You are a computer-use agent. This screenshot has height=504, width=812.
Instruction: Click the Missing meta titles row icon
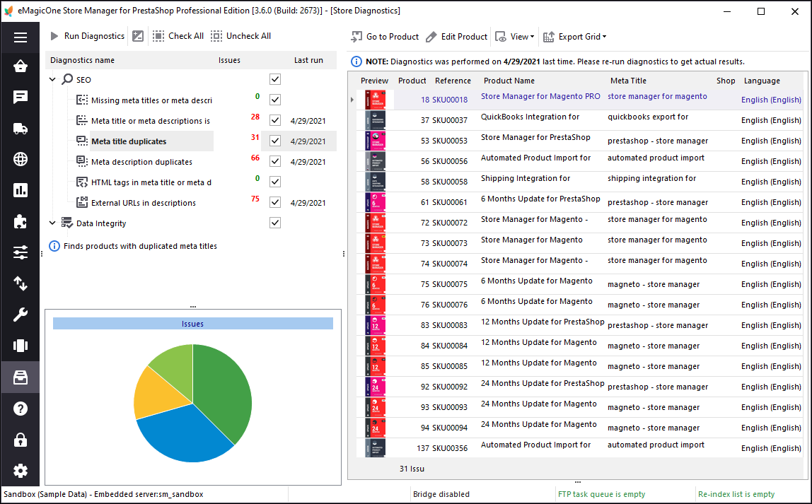[x=82, y=100]
